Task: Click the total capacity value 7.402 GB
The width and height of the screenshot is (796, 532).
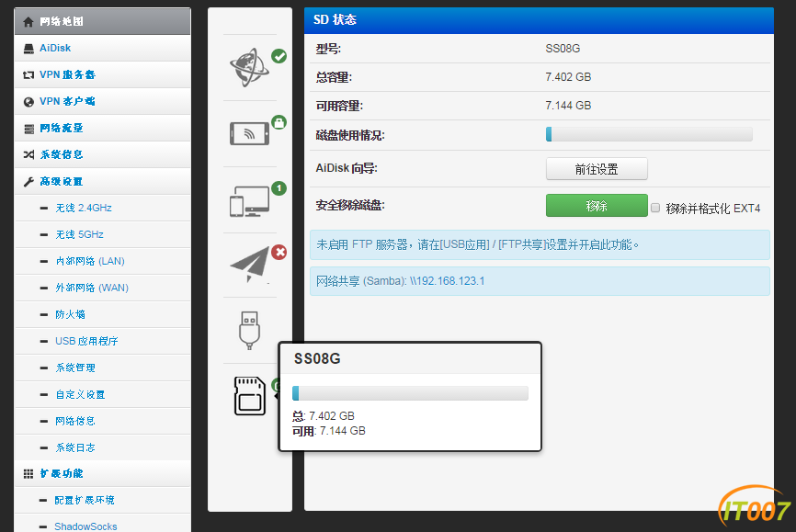Action: click(x=568, y=77)
